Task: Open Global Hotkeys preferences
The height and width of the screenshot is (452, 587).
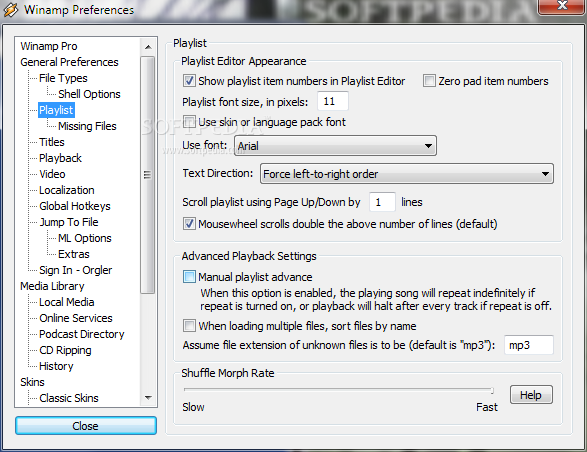Action: pos(75,206)
